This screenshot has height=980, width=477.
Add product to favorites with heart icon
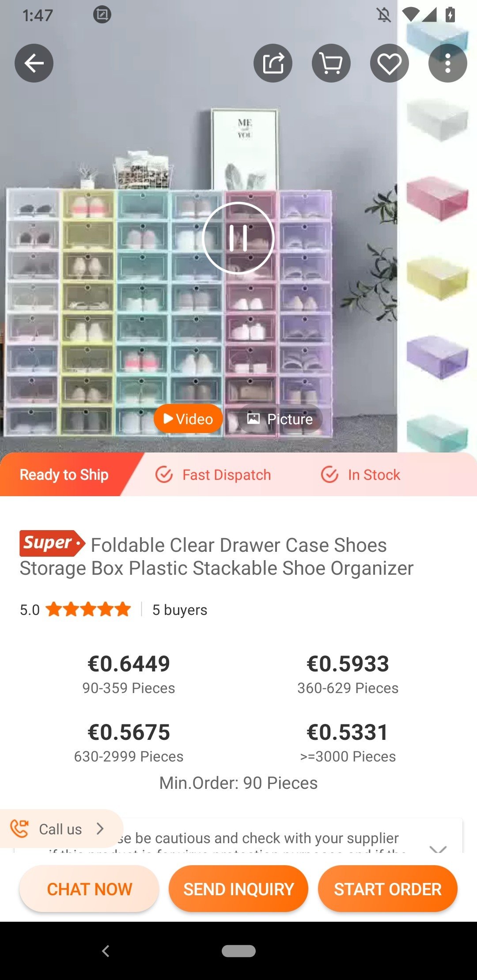390,64
